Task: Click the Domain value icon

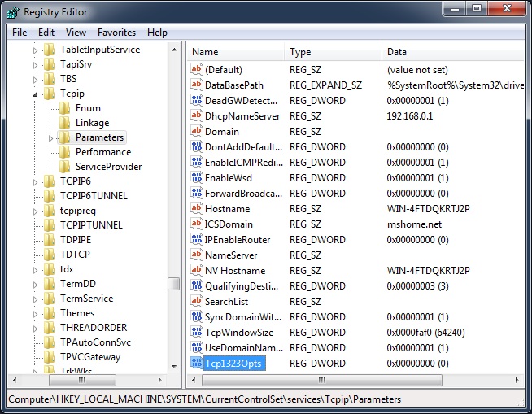Action: pos(197,131)
